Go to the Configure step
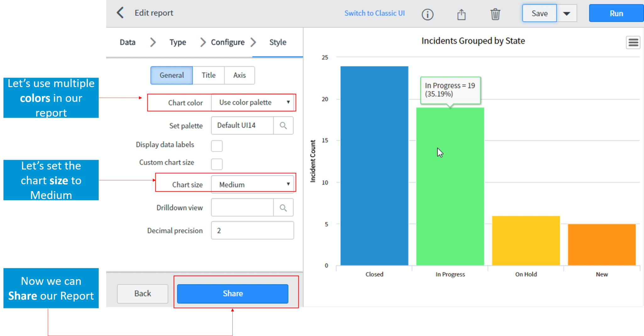This screenshot has width=644, height=336. tap(228, 42)
